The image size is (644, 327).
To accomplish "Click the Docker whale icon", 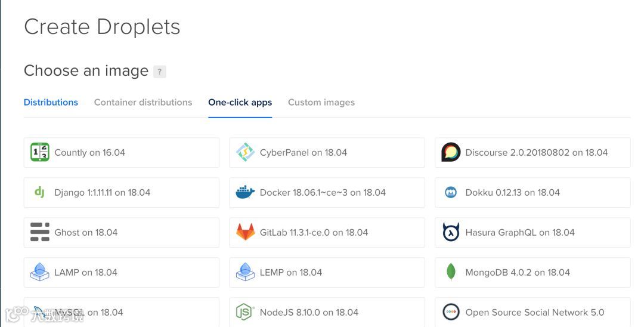I will (245, 192).
